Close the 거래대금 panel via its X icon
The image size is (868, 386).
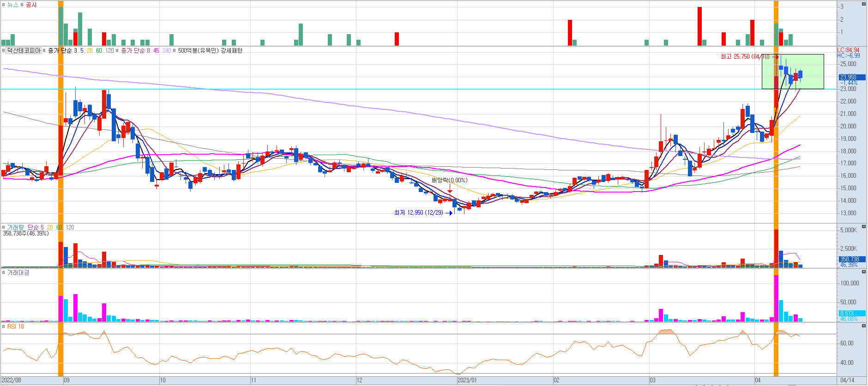click(x=864, y=271)
